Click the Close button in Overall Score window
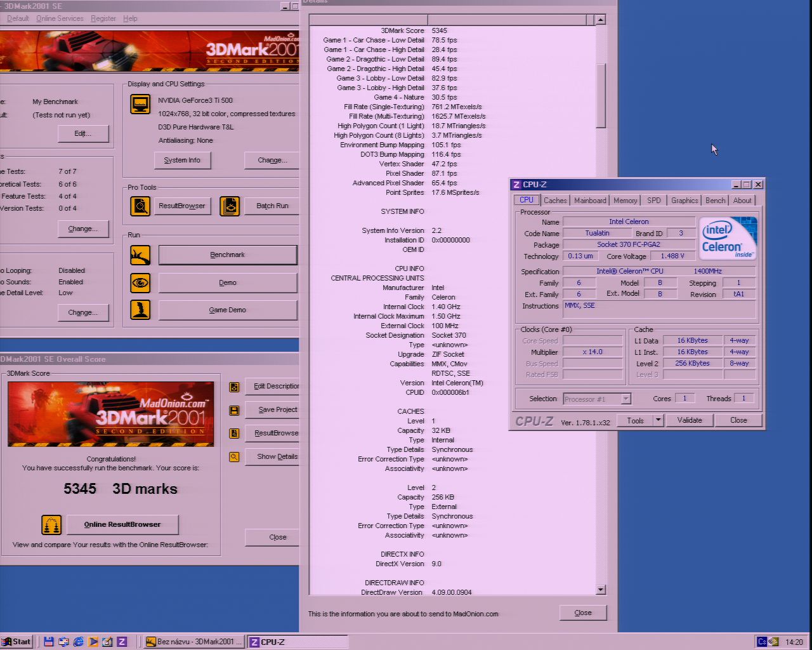This screenshot has height=650, width=812. tap(273, 537)
